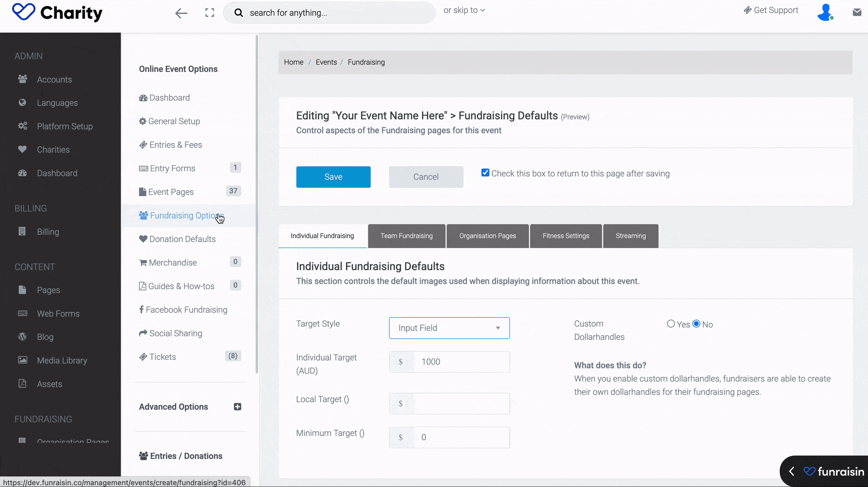Open the 'or skip to' dropdown

tap(464, 11)
